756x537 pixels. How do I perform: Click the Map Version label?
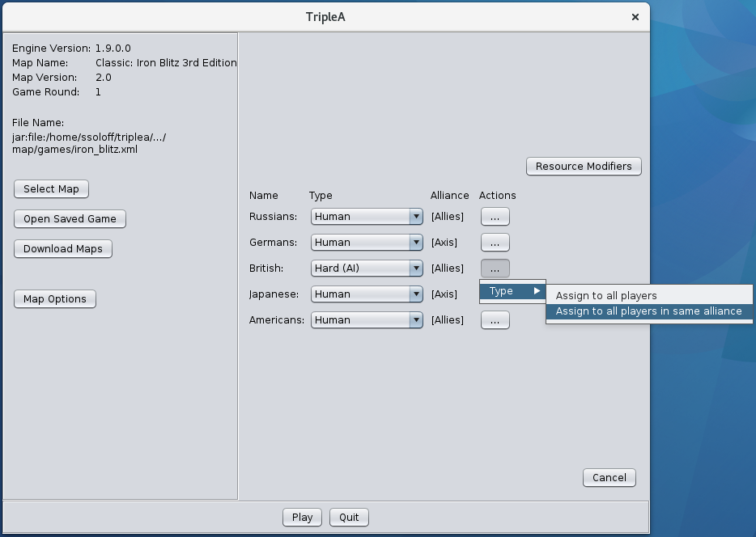point(45,78)
